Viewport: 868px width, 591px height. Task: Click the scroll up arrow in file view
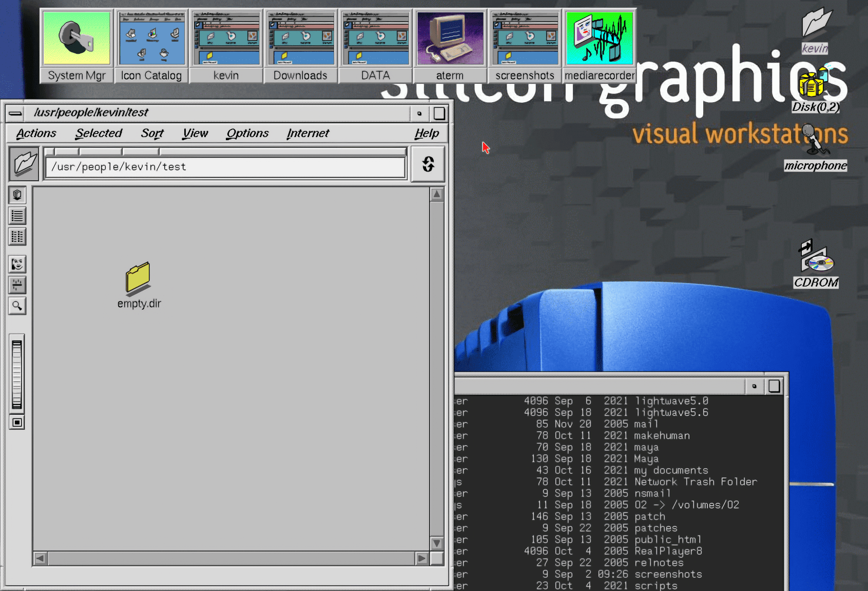437,195
